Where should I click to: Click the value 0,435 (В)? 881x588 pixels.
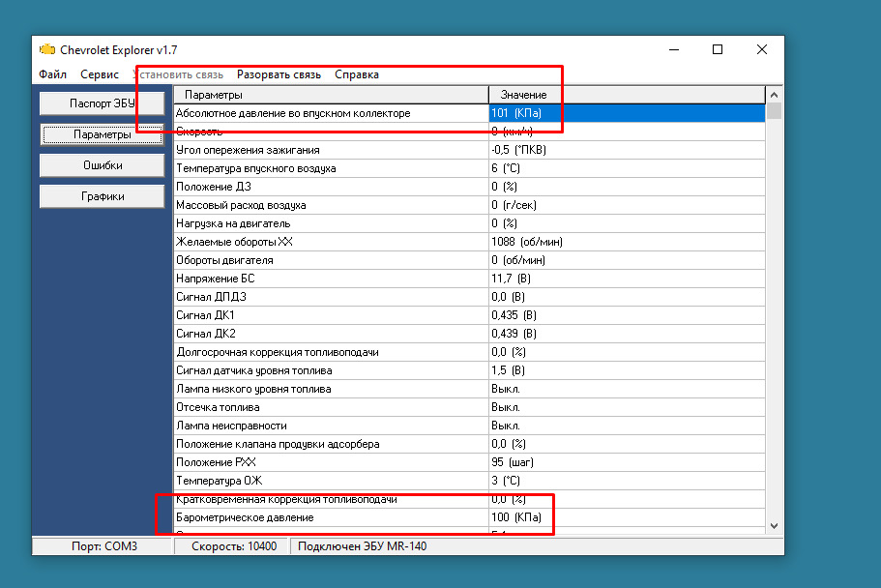point(514,315)
